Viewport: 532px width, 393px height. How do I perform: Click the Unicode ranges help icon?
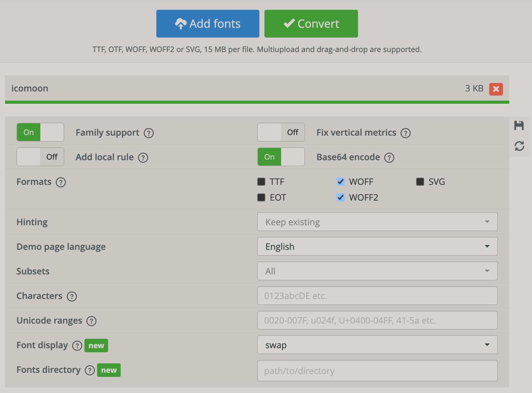(x=91, y=321)
